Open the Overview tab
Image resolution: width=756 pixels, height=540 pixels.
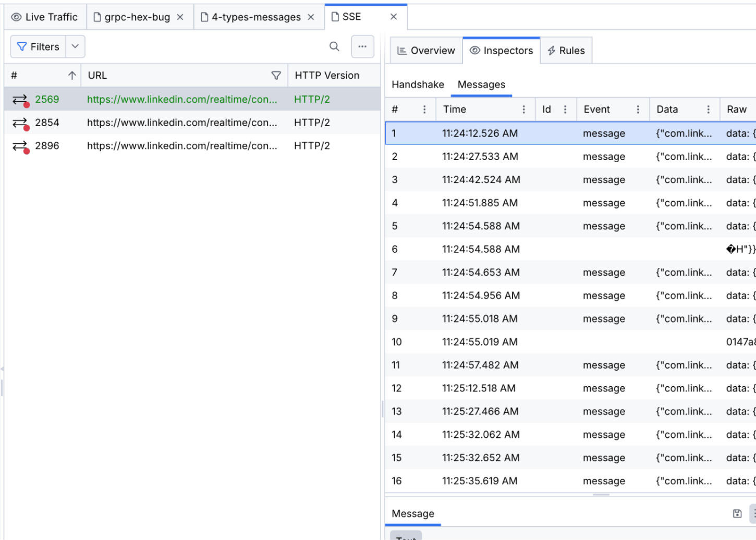tap(426, 51)
